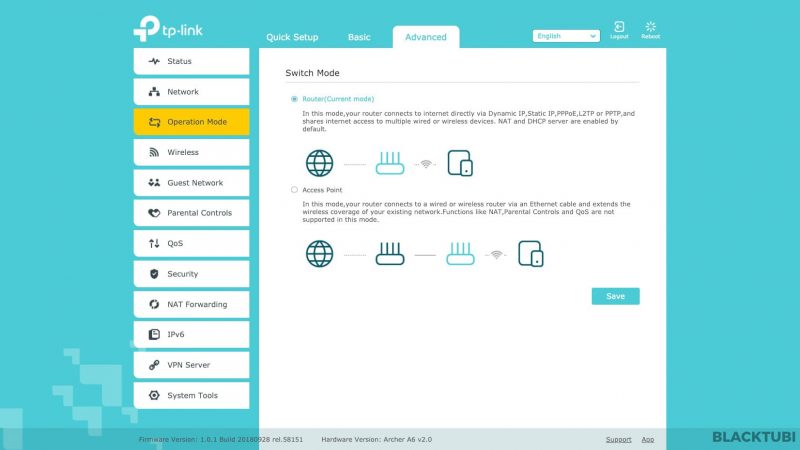Screen dimensions: 800x450
Task: Open Security via the shield icon
Action: (x=154, y=274)
